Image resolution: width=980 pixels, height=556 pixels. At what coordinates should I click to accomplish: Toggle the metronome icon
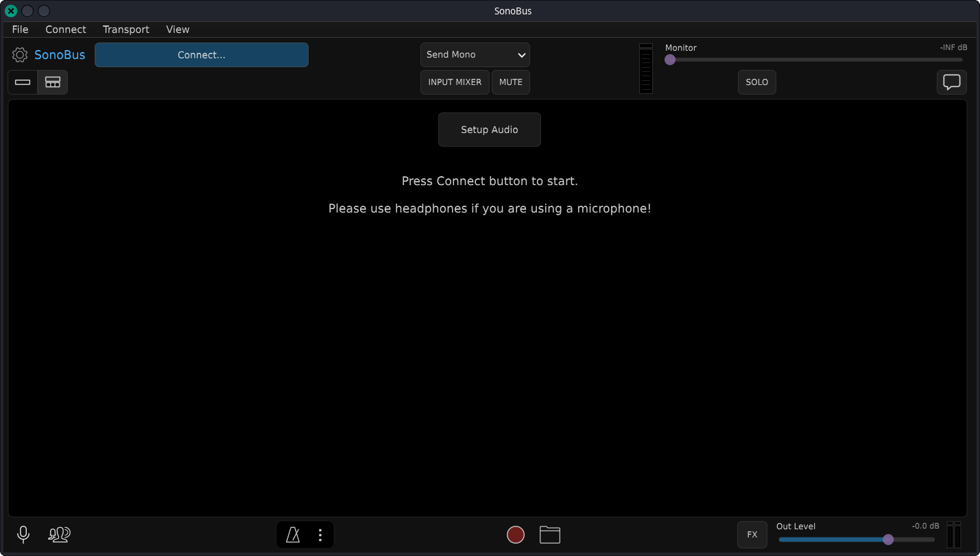click(x=293, y=535)
